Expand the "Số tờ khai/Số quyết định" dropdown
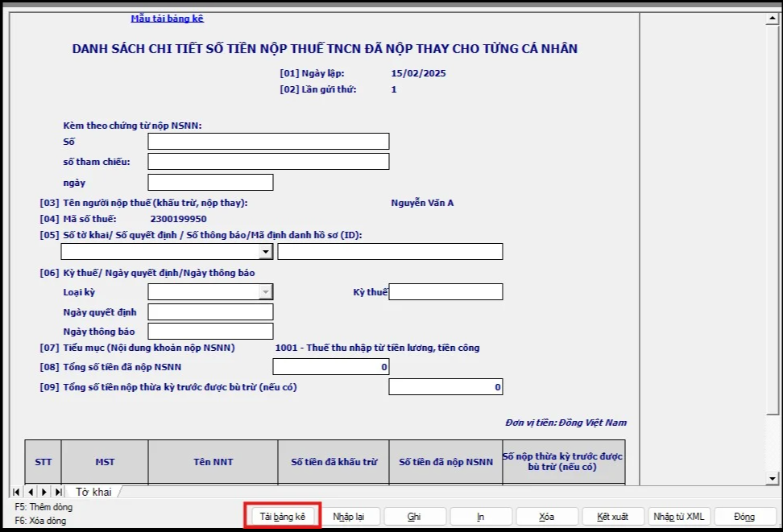This screenshot has height=532, width=783. [266, 252]
